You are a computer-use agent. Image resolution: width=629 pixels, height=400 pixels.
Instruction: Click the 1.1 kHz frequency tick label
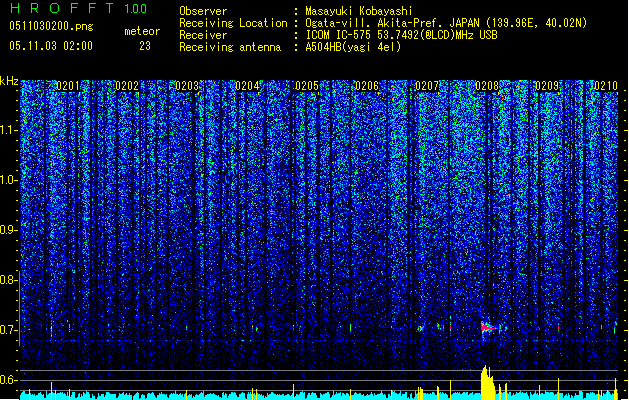9,130
